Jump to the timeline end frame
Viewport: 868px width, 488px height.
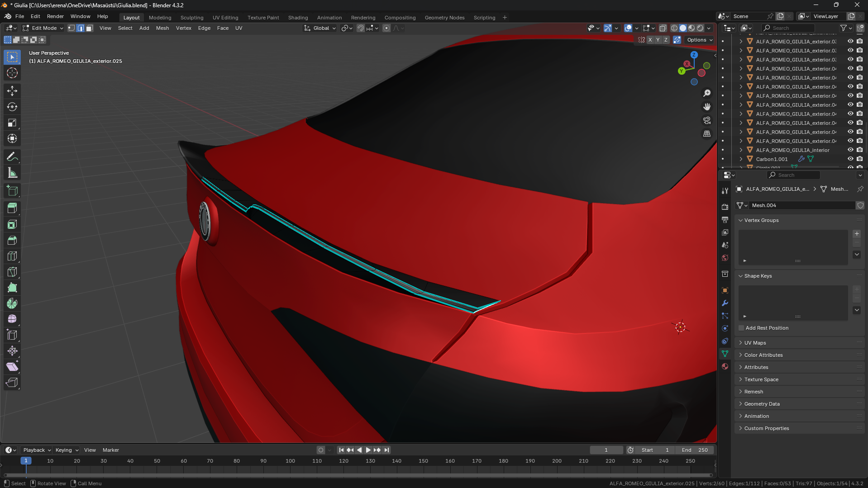coord(386,450)
